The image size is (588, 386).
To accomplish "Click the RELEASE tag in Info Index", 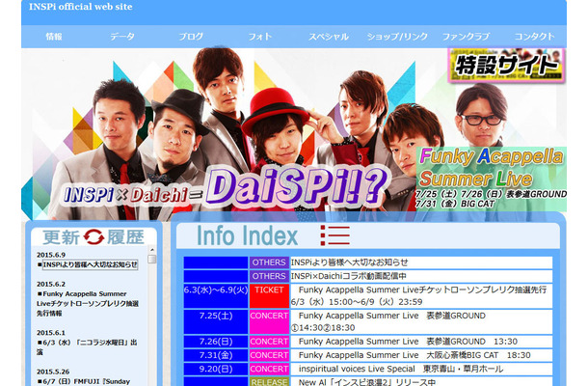I will tap(269, 381).
